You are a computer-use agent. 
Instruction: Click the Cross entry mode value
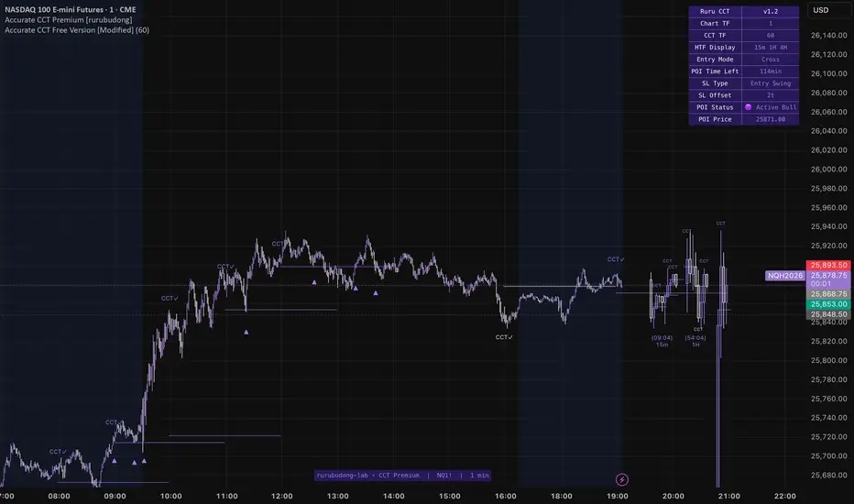pos(770,60)
